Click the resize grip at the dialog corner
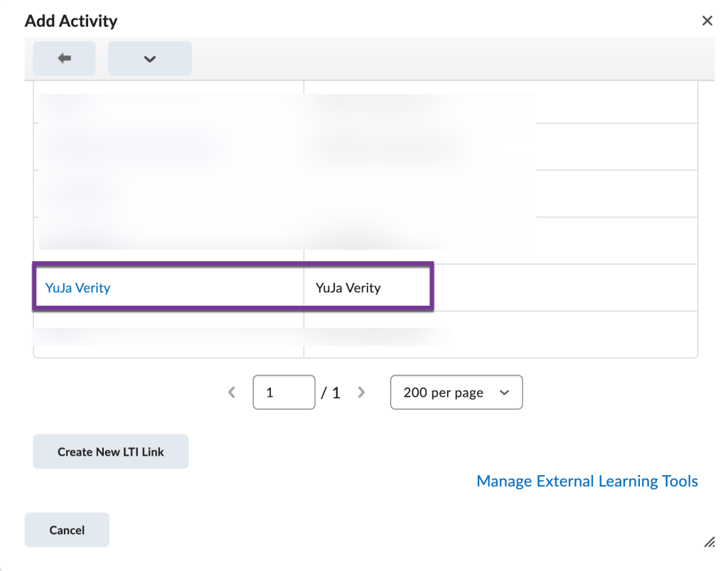728x571 pixels. tap(708, 543)
